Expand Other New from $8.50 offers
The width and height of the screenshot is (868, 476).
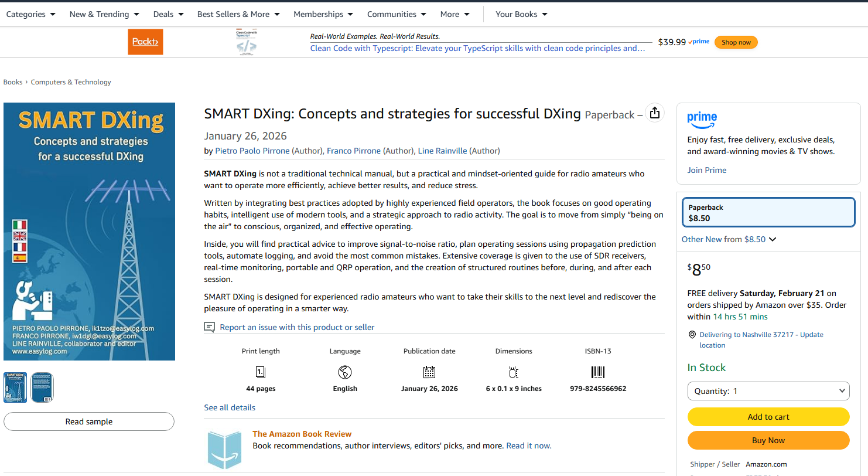(x=729, y=239)
